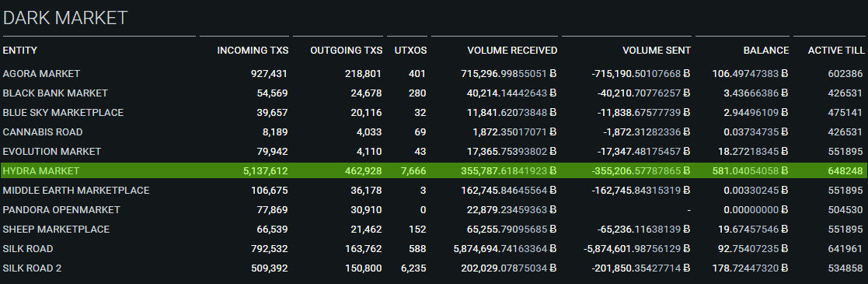Viewport: 868px width, 284px height.
Task: Click Evolution Market outgoing txs 4,110
Action: click(x=369, y=152)
